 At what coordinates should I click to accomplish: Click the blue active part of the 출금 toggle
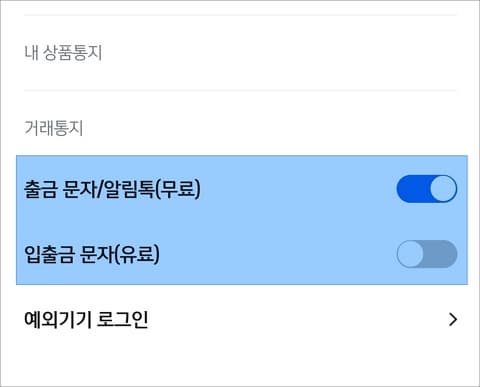[x=413, y=189]
